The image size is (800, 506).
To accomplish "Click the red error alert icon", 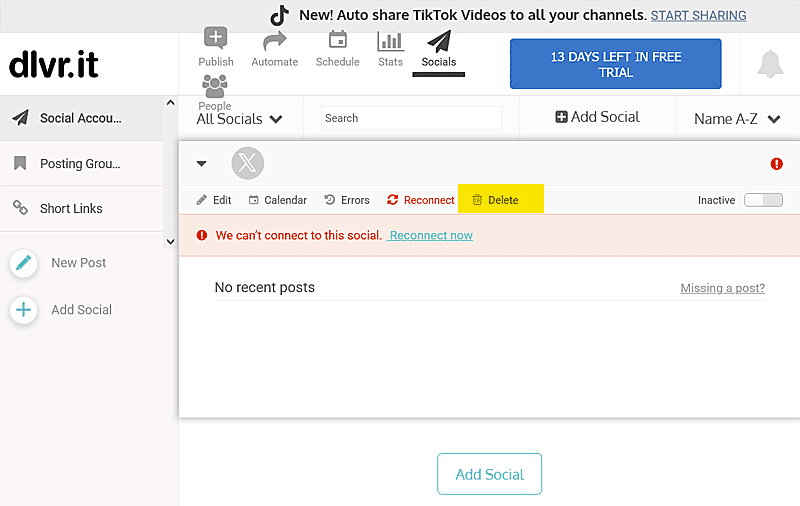I will (777, 164).
